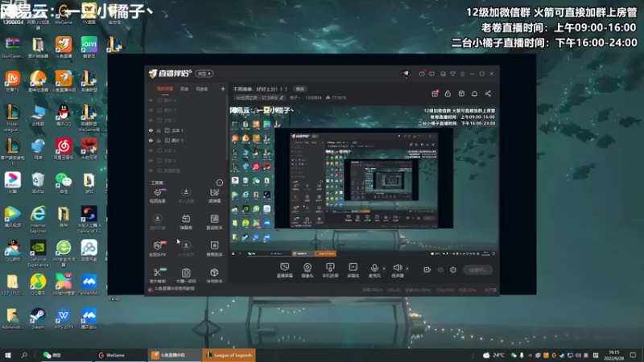Toggle the room padlock icon
The width and height of the screenshot is (644, 362).
448,93
